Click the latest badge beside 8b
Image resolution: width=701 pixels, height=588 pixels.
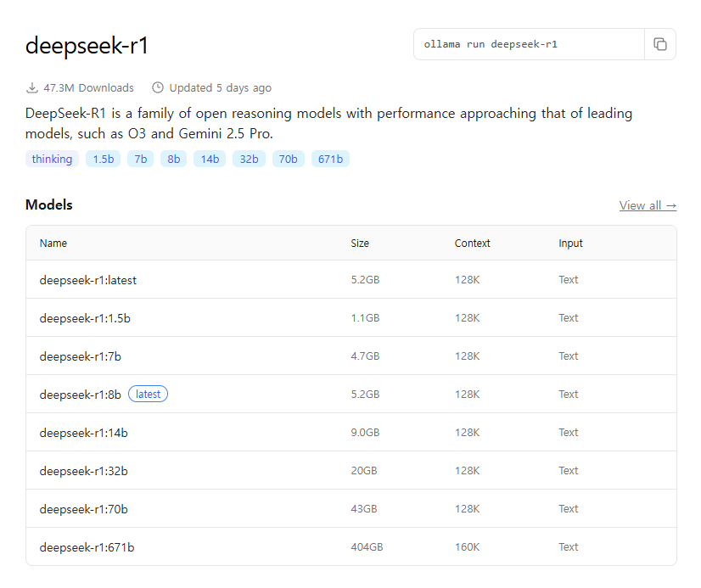pos(148,394)
